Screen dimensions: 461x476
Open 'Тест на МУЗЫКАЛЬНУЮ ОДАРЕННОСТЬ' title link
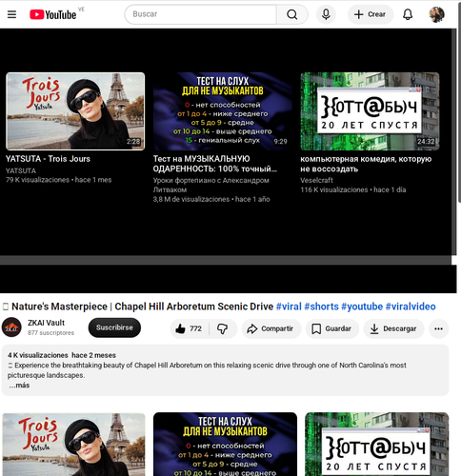point(215,164)
